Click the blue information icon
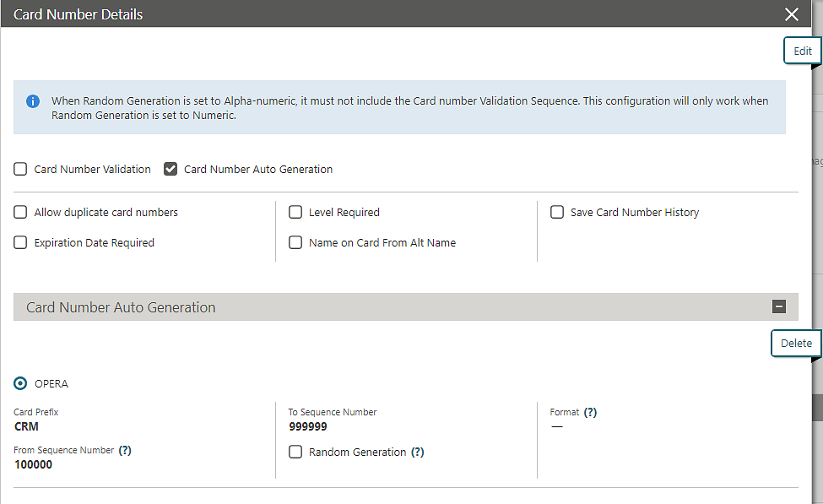Image resolution: width=823 pixels, height=504 pixels. [x=32, y=100]
